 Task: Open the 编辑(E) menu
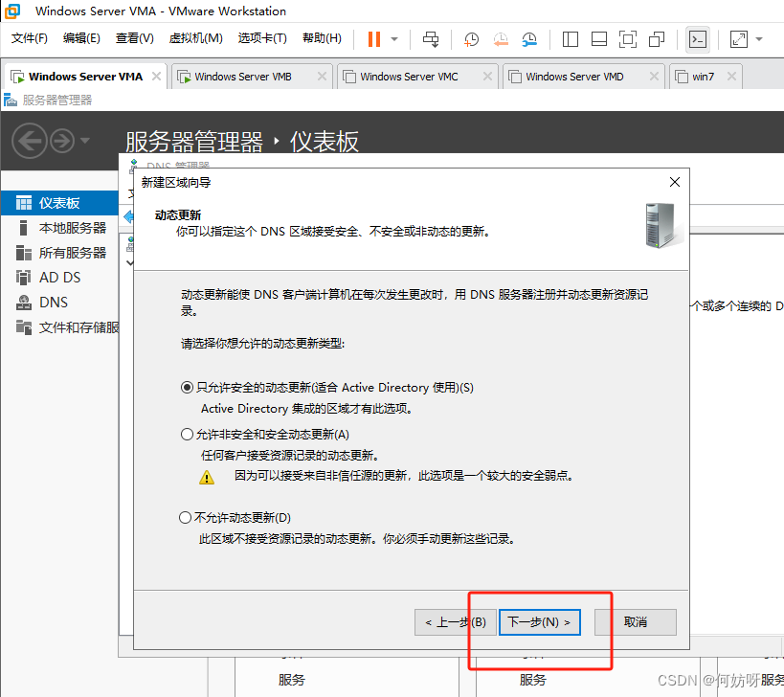point(81,38)
